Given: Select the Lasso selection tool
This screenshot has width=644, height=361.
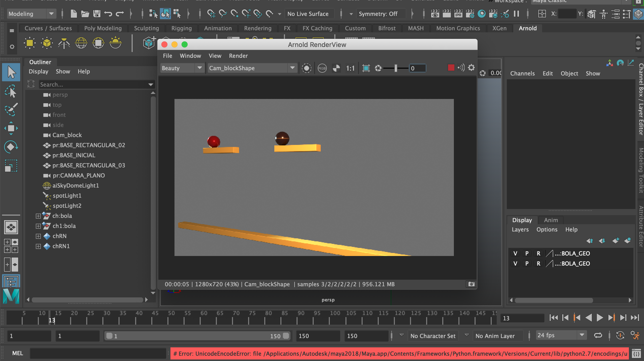Looking at the screenshot, I should point(11,91).
